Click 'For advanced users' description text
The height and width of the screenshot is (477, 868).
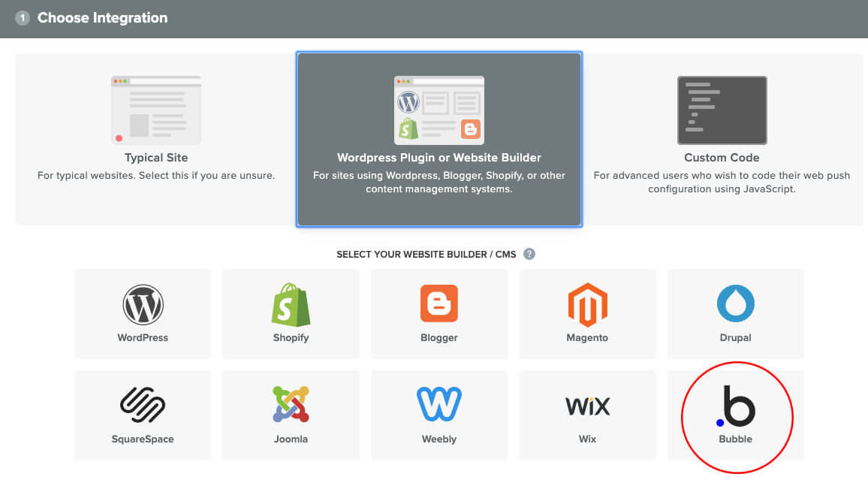coord(722,183)
